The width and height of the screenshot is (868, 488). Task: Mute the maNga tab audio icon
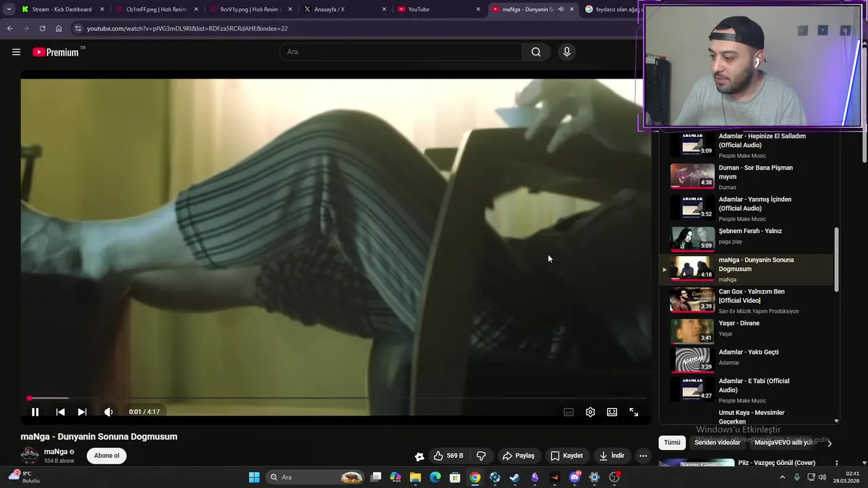pyautogui.click(x=561, y=9)
